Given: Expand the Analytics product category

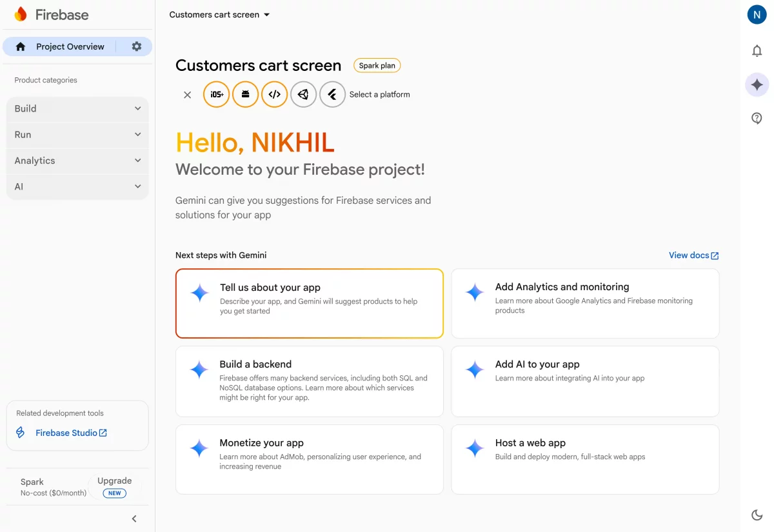Looking at the screenshot, I should (x=77, y=161).
